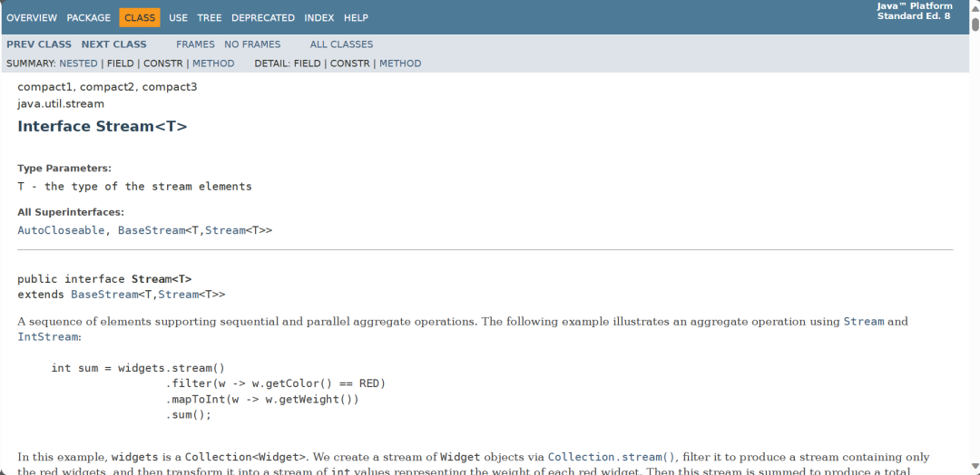The image size is (980, 475).
Task: Select the highlighted Class tab
Action: pos(139,17)
